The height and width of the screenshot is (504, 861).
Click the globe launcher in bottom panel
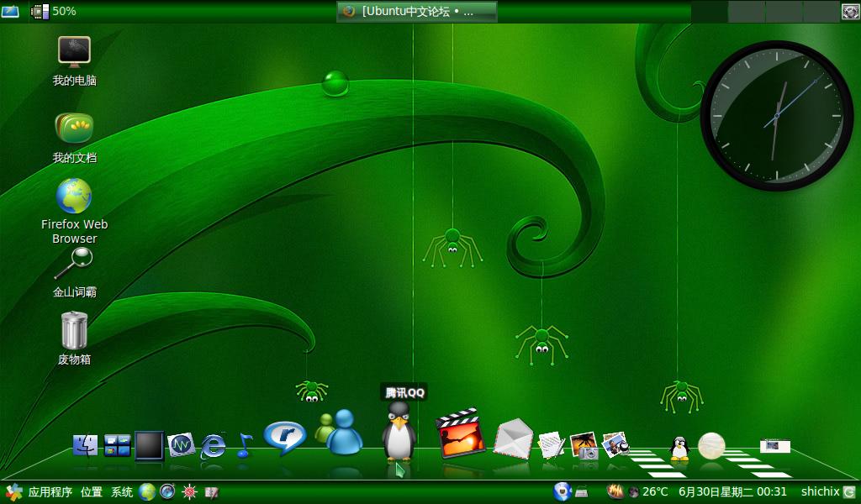[147, 492]
